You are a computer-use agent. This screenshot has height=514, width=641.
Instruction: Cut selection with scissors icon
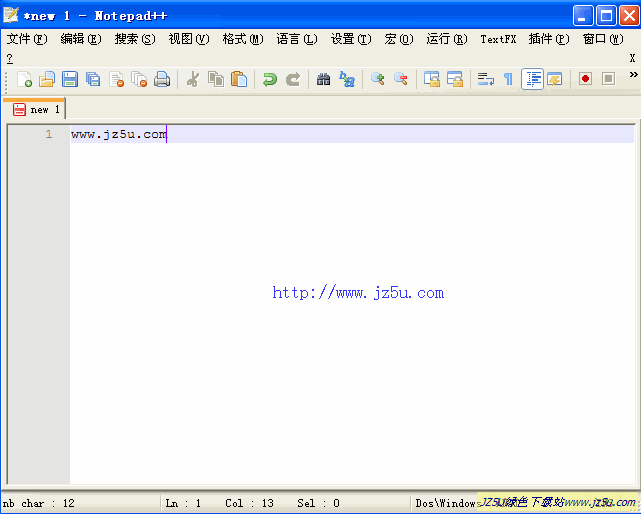(x=193, y=79)
